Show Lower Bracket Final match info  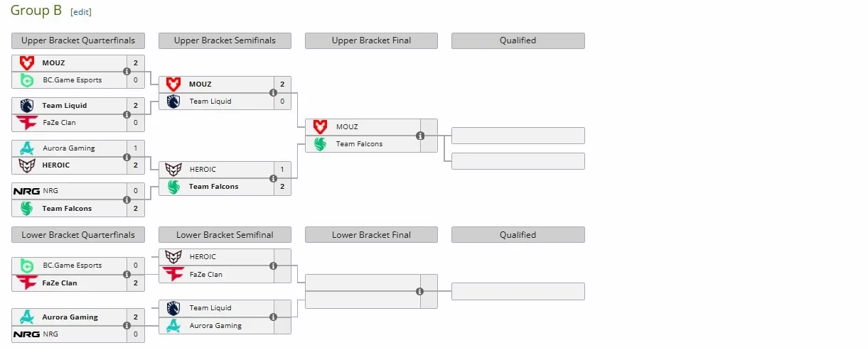[x=419, y=291]
